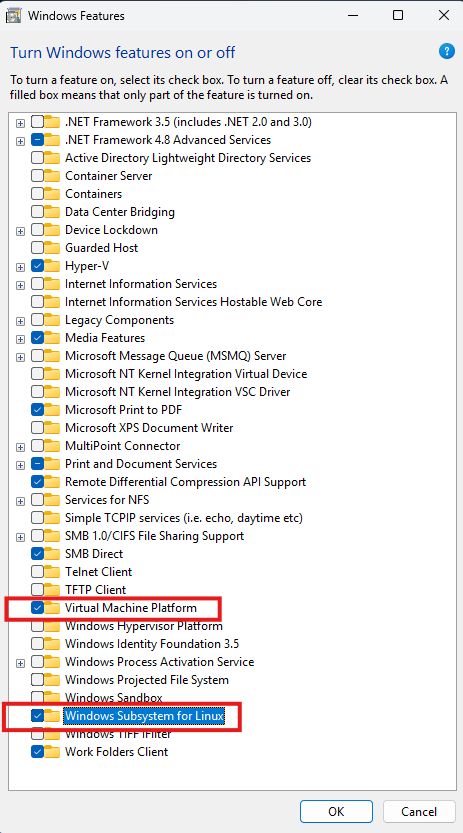Screen dimensions: 463x833
Task: Select the Virtual Machine Platform label
Action: [x=131, y=608]
